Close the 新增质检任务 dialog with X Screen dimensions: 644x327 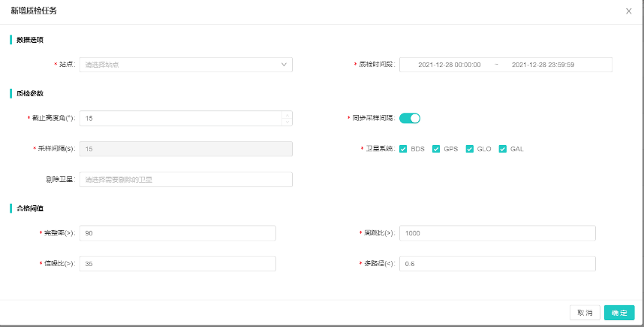(x=628, y=11)
